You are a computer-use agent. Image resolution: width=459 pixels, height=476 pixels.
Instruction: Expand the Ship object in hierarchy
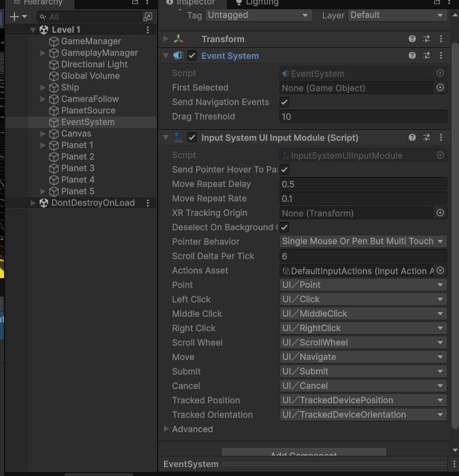(43, 88)
